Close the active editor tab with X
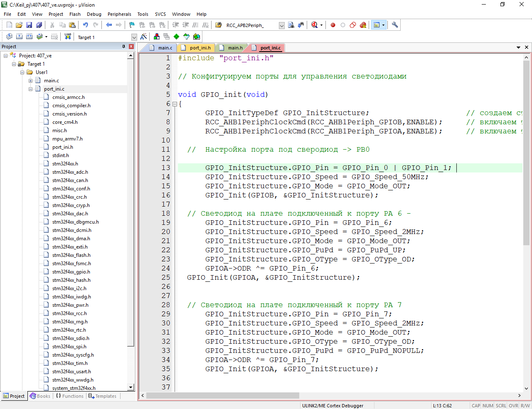This screenshot has height=409, width=532. tap(527, 47)
